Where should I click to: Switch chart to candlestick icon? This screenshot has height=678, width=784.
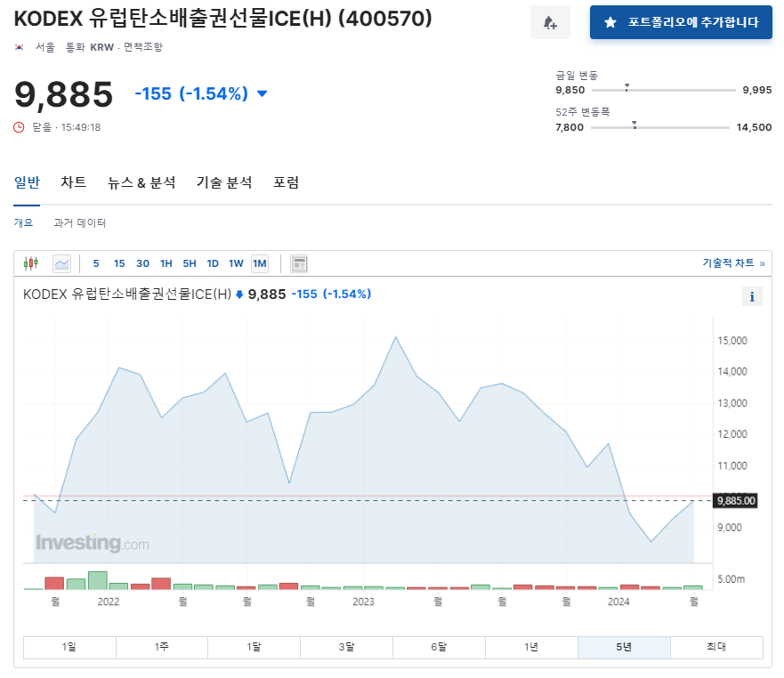(31, 263)
